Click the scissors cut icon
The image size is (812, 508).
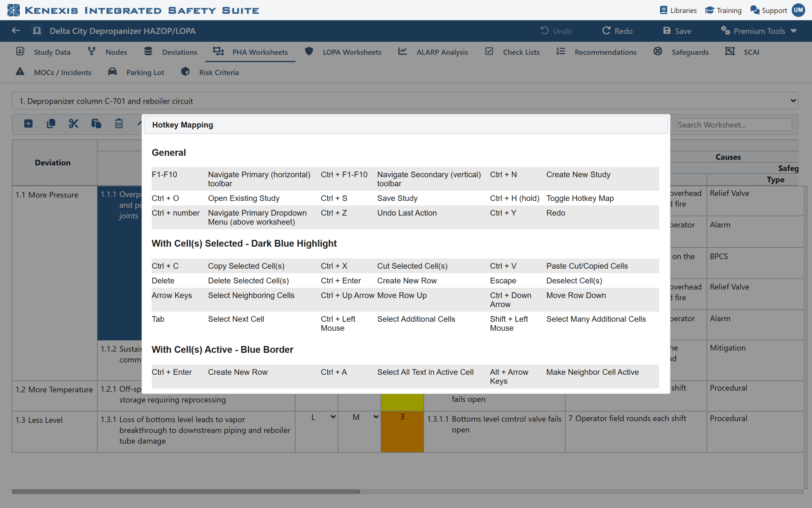click(74, 124)
